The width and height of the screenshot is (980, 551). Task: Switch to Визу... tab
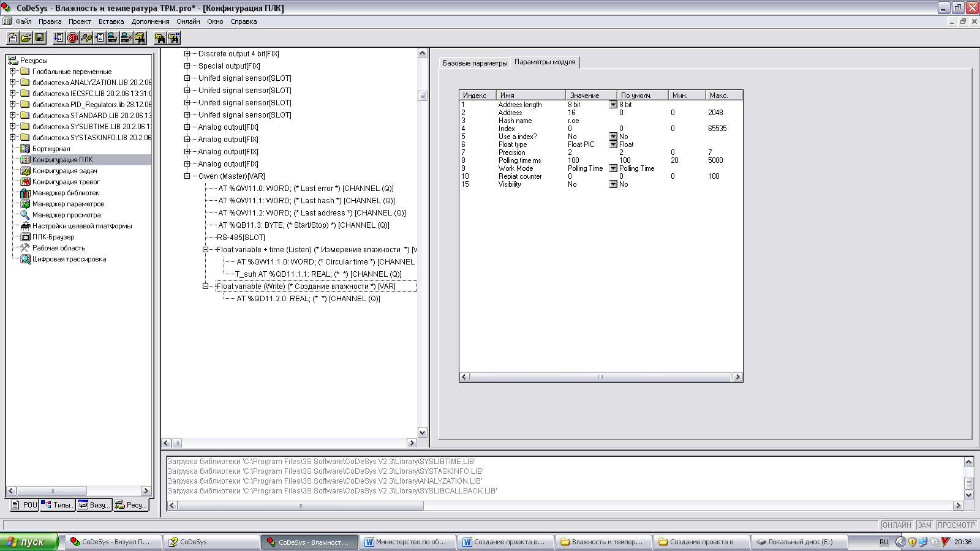pyautogui.click(x=94, y=505)
